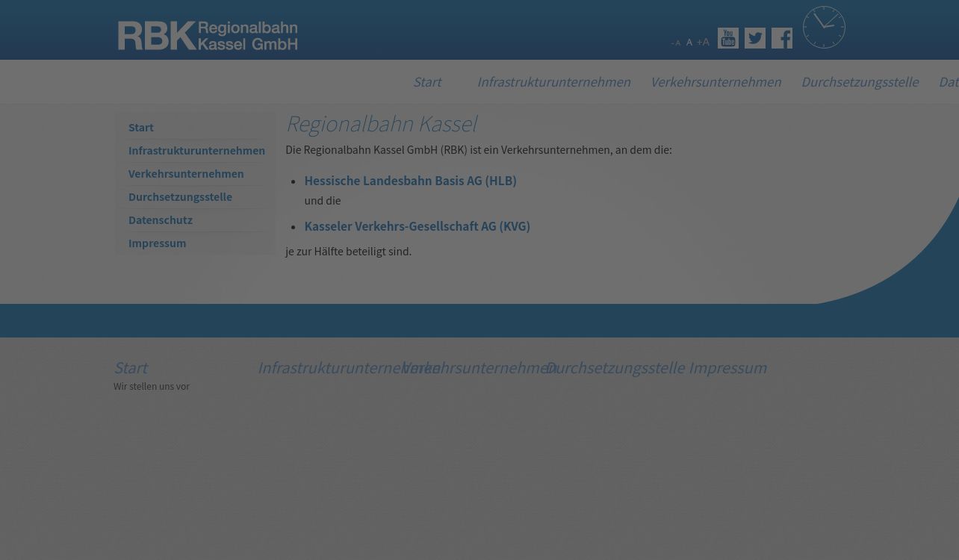959x560 pixels.
Task: Open Verkehrsunternehmen in top navigation bar
Action: (716, 81)
